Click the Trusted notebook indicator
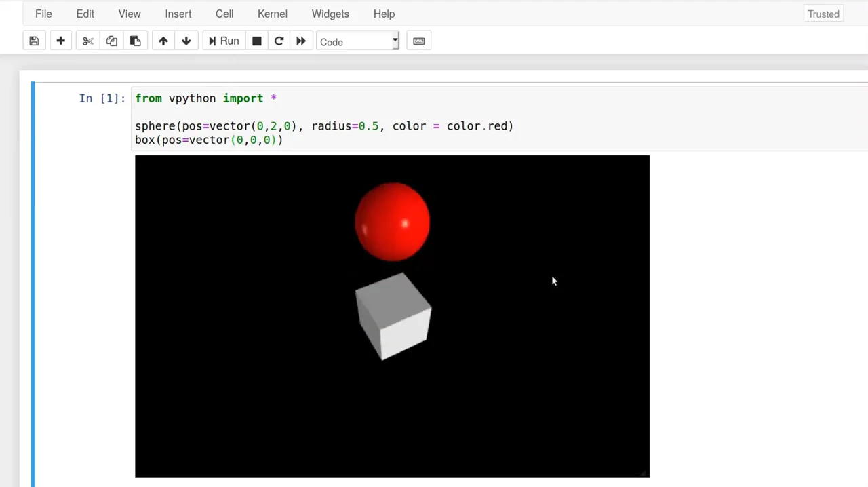The image size is (868, 487). (x=823, y=14)
